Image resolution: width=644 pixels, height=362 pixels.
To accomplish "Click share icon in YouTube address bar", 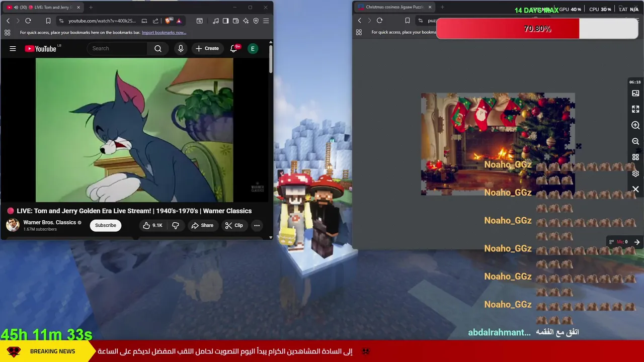I will coord(155,21).
